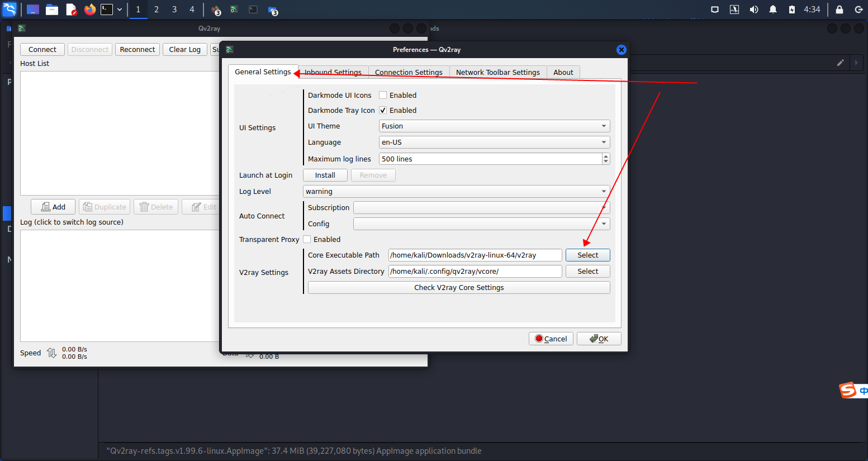Viewport: 868px width, 461px height.
Task: Click the log out icon
Action: click(859, 9)
